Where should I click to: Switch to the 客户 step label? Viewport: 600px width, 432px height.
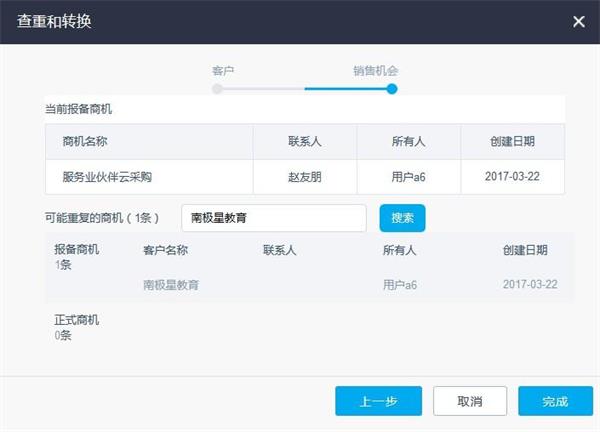223,71
